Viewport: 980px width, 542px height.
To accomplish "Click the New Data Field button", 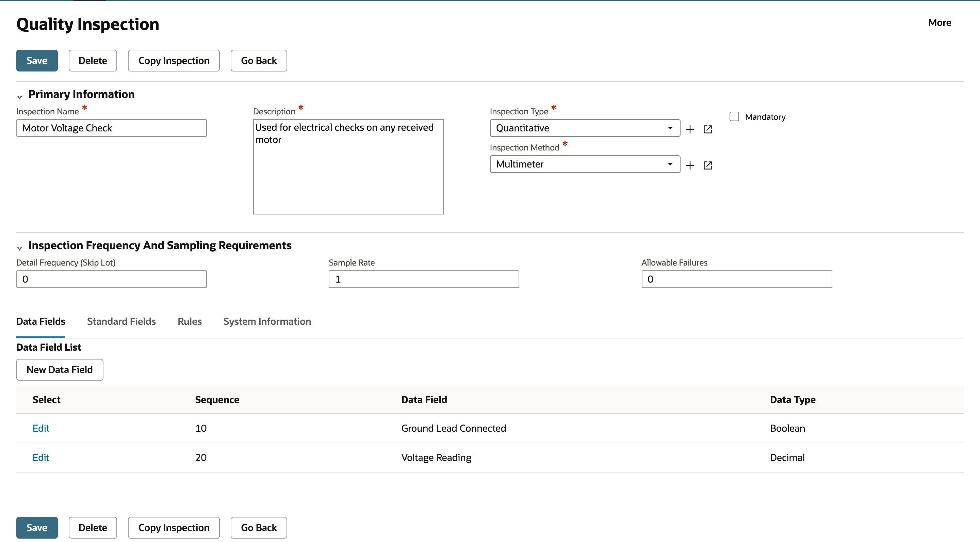I will click(60, 370).
